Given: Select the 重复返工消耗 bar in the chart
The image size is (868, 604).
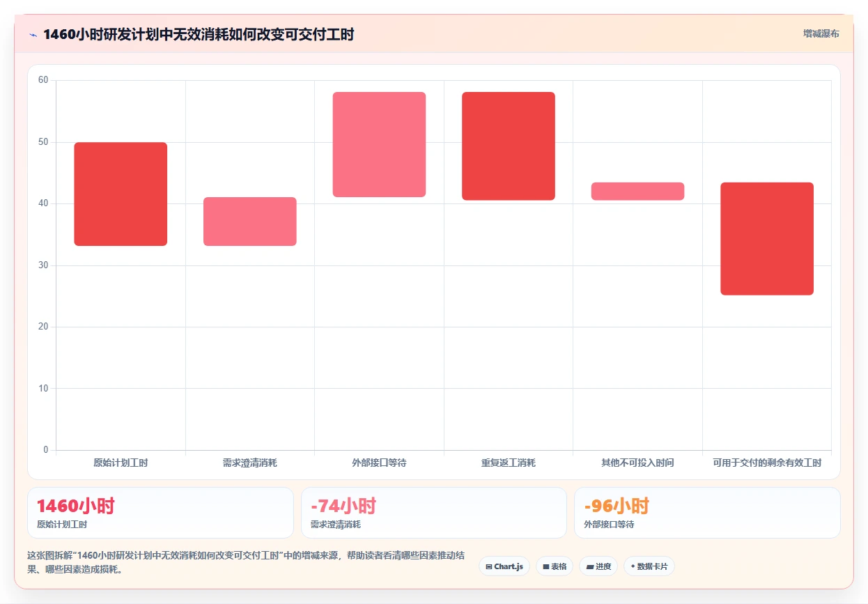Looking at the screenshot, I should click(x=509, y=146).
